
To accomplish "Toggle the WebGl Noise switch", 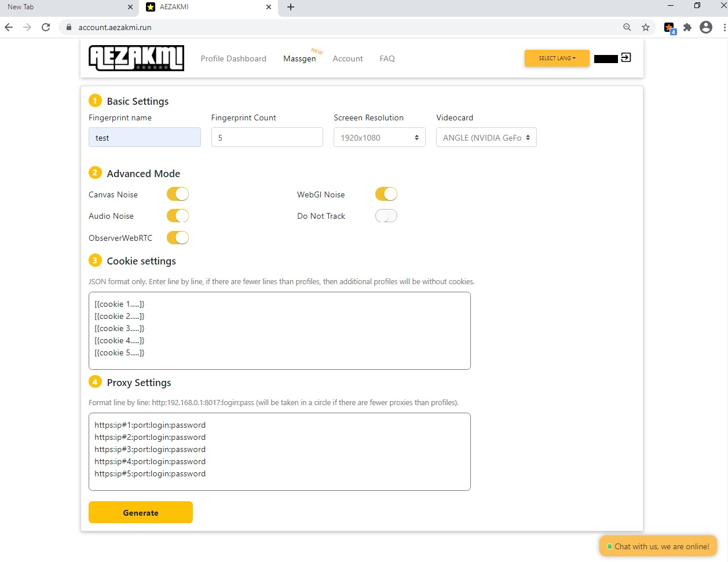I will pos(386,194).
